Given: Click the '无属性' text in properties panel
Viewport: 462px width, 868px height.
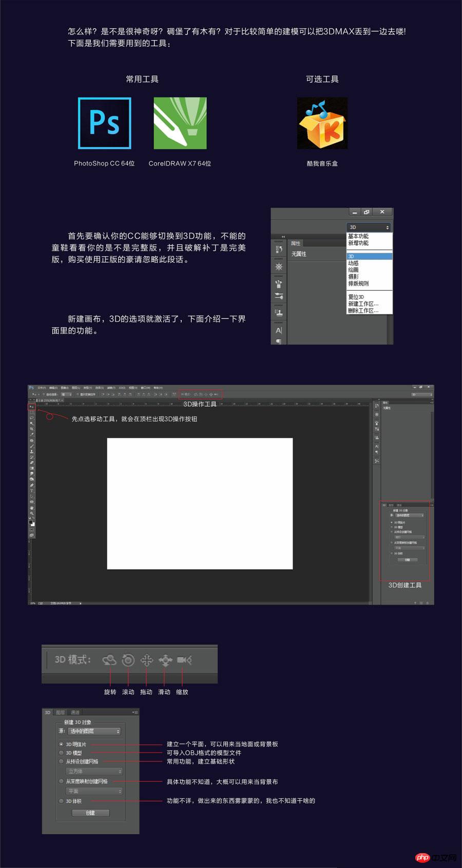Looking at the screenshot, I should click(299, 254).
